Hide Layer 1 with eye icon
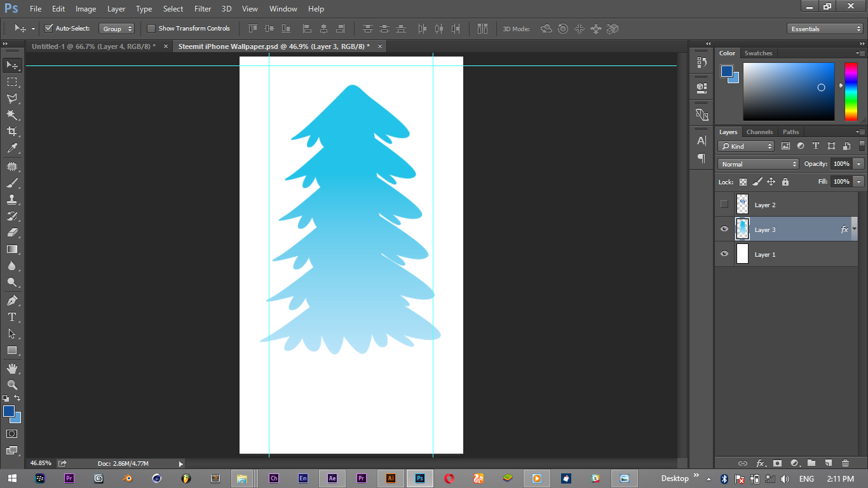868x488 pixels. click(x=724, y=254)
